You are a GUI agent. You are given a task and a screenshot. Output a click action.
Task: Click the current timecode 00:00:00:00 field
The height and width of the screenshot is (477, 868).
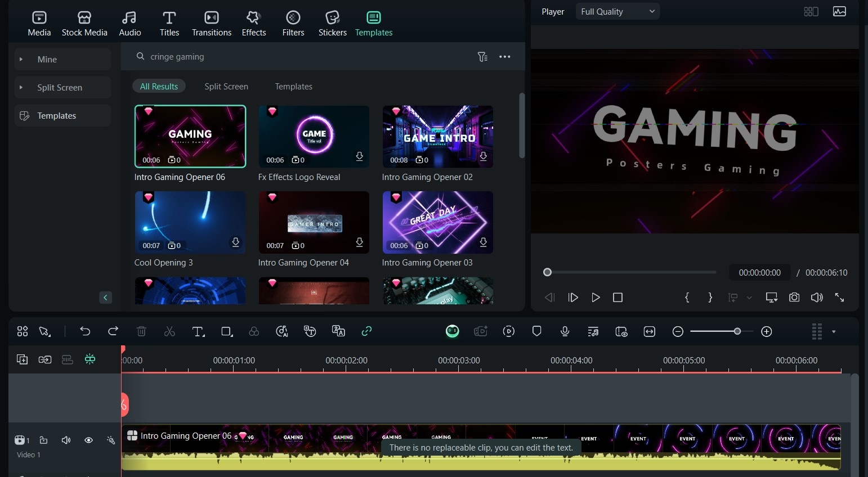[x=759, y=272]
